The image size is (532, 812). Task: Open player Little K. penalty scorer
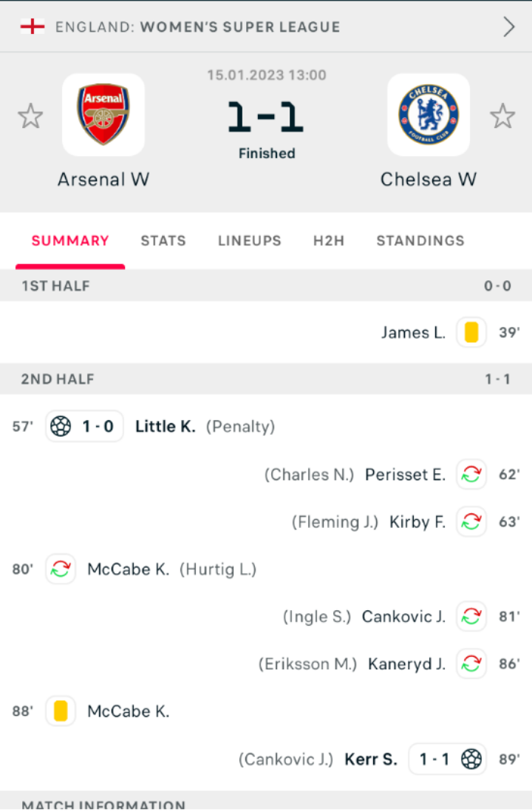(166, 426)
